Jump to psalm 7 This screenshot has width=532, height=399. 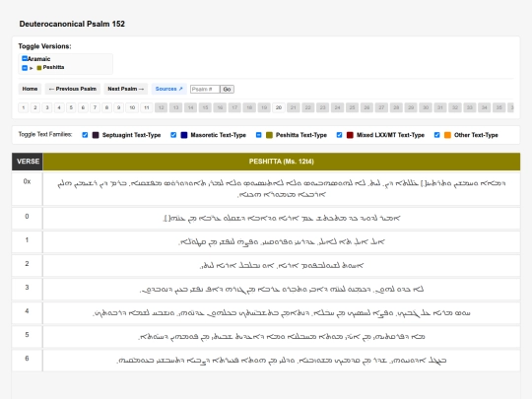(95, 107)
